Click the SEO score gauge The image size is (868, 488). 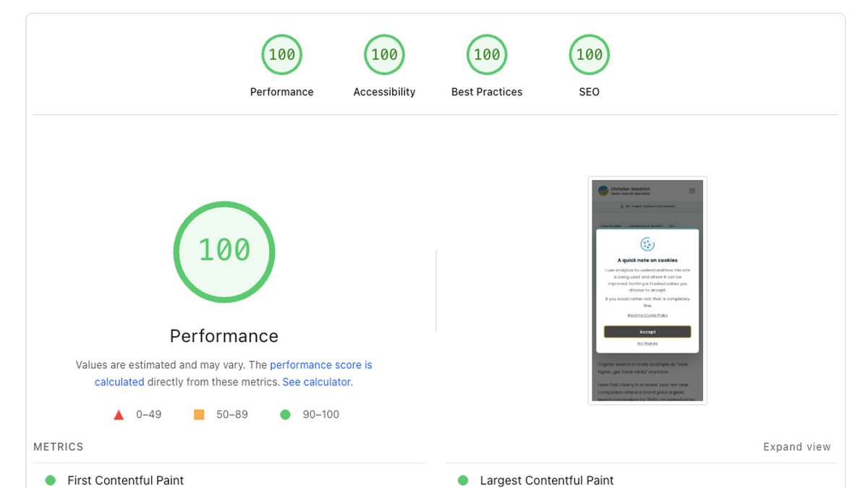click(590, 54)
